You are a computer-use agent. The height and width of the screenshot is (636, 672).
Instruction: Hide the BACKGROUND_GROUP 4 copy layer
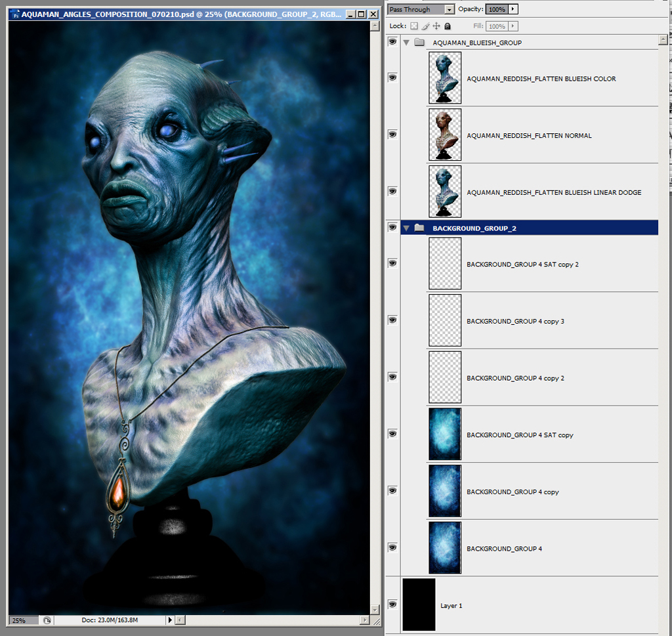pyautogui.click(x=392, y=490)
